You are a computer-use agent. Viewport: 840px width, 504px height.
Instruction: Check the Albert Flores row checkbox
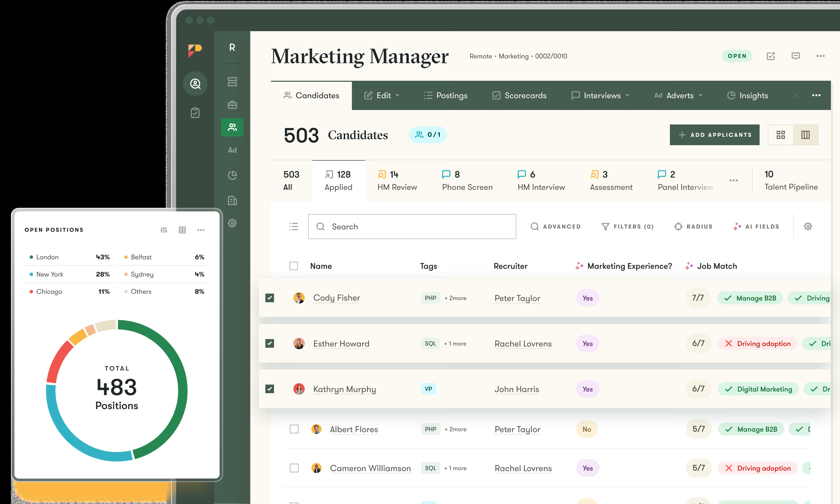294,429
